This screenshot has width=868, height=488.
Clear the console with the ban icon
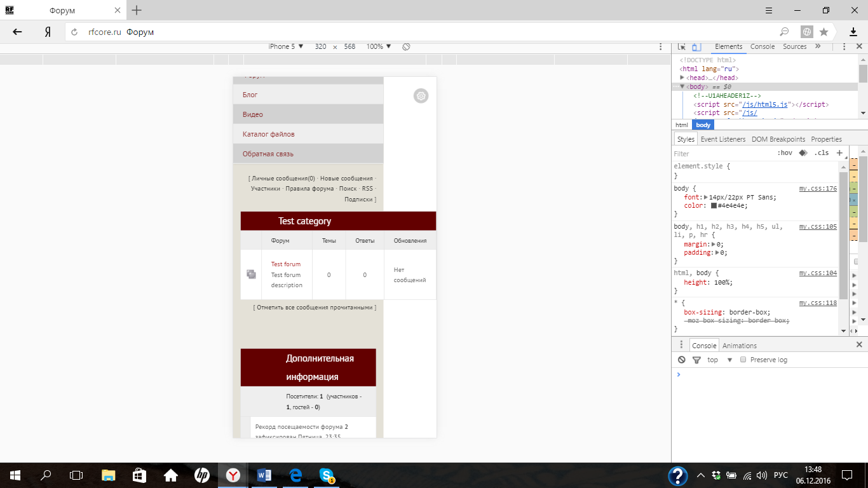[x=682, y=360]
